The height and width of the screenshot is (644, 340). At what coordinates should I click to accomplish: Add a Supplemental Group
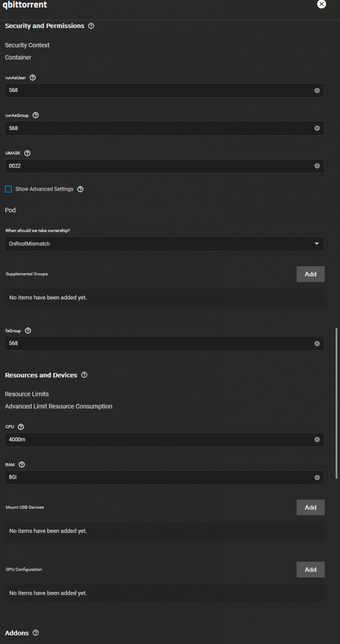point(311,274)
